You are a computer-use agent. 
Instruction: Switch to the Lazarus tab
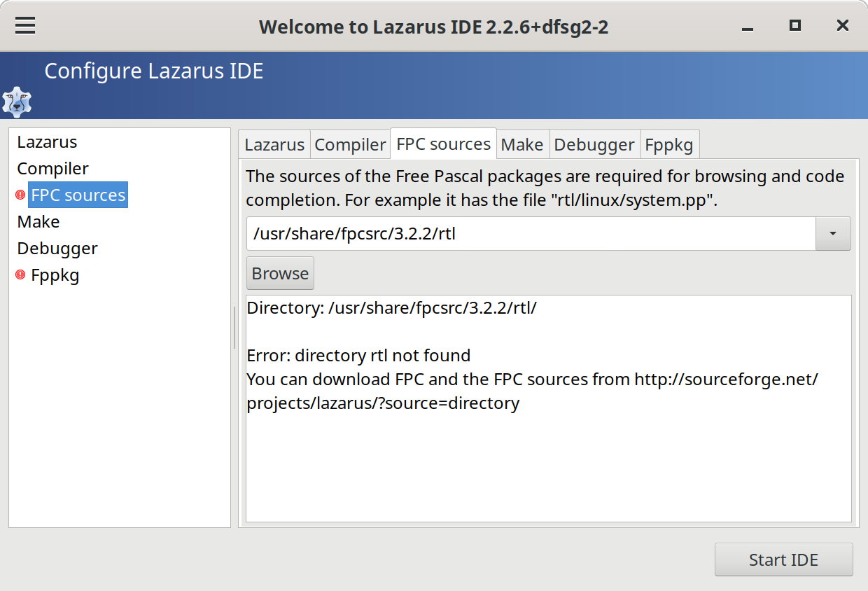(274, 145)
